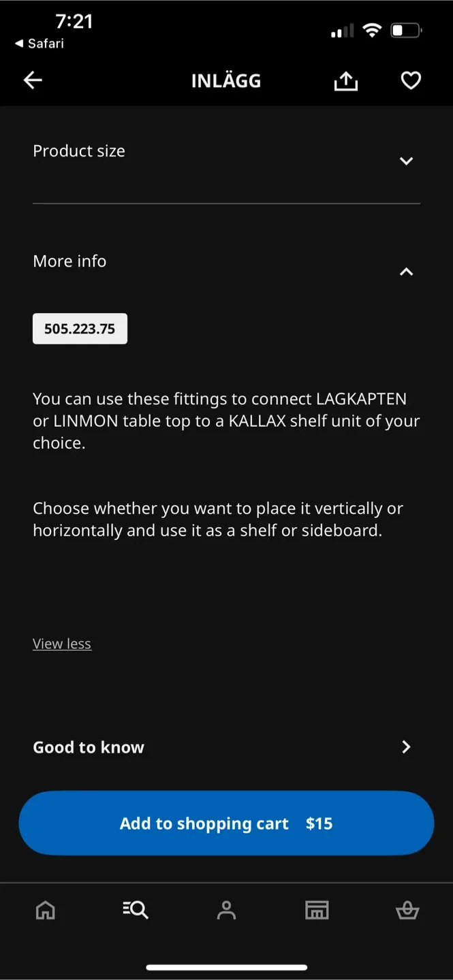Add INLÄGG to favorites with the heart icon
Viewport: 453px width, 980px height.
pyautogui.click(x=411, y=80)
